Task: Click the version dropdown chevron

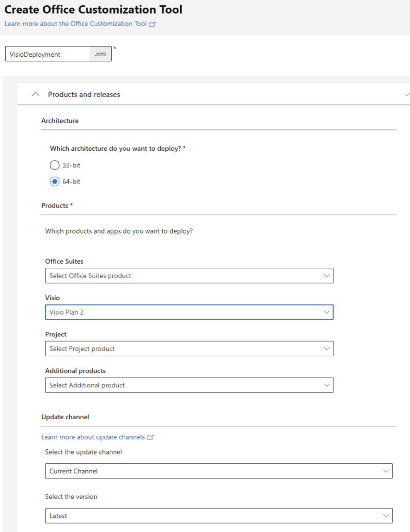Action: point(386,515)
